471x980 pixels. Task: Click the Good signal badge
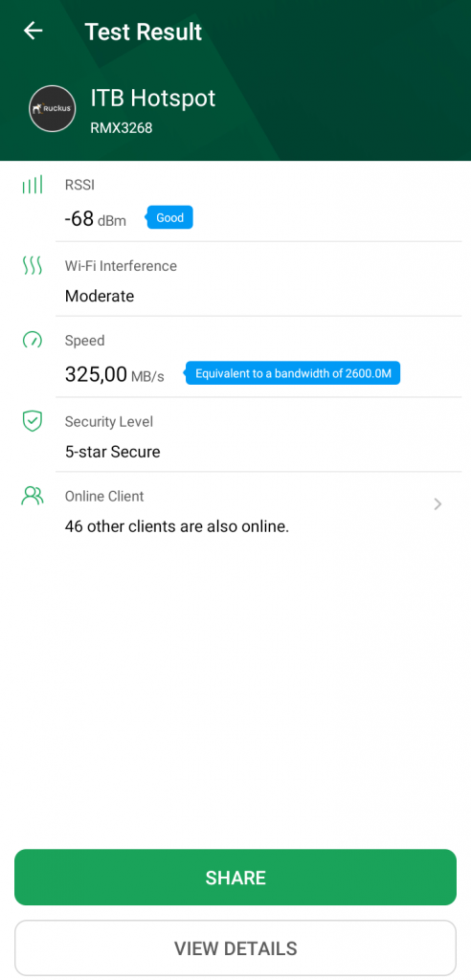[x=169, y=217]
